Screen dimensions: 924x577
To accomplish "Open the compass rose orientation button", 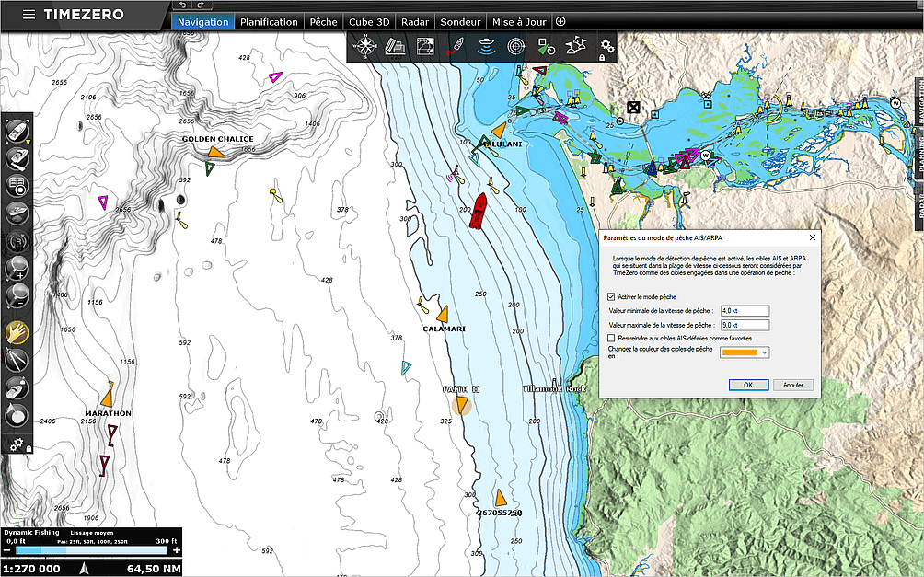I will pos(364,47).
